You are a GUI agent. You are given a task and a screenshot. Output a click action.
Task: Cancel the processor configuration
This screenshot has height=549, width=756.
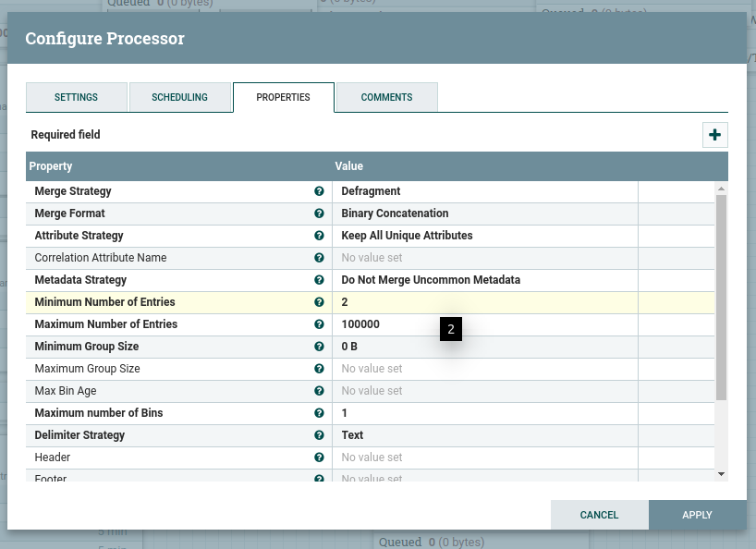point(600,515)
